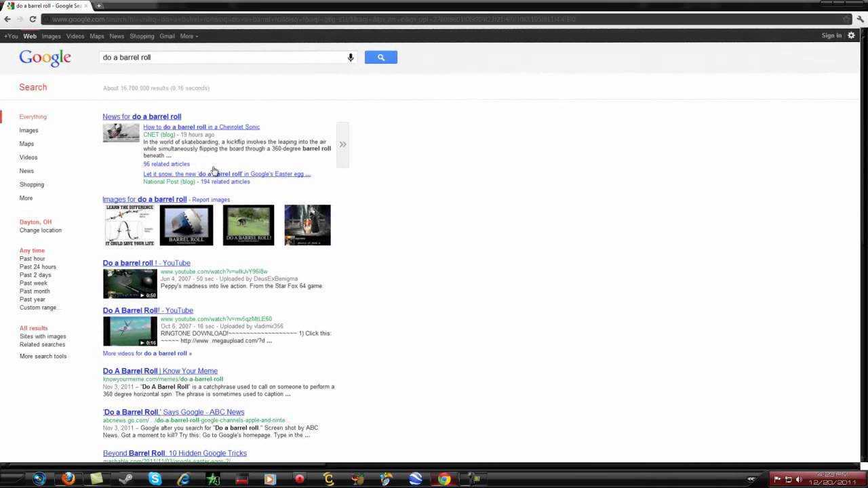Open the CNET news article thumbnail
The image size is (868, 488).
point(121,133)
